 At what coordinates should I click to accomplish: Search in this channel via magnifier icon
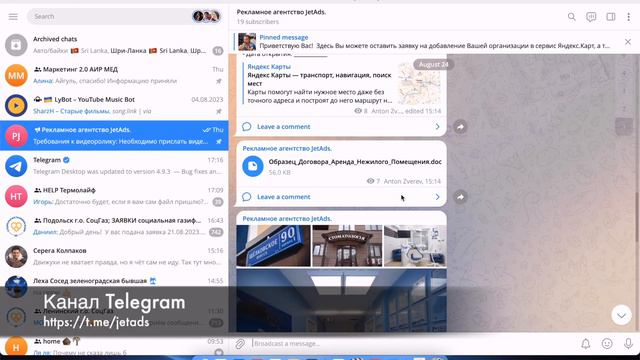[x=571, y=17]
